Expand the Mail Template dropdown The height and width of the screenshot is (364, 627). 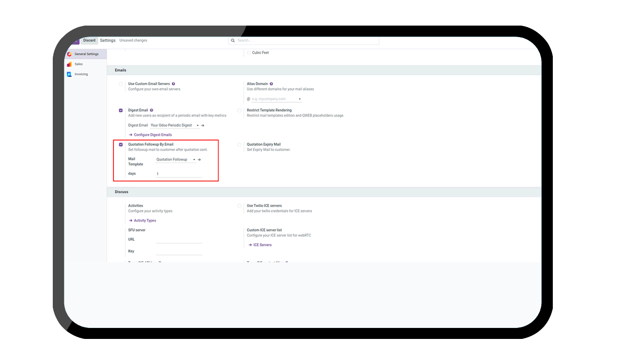194,159
